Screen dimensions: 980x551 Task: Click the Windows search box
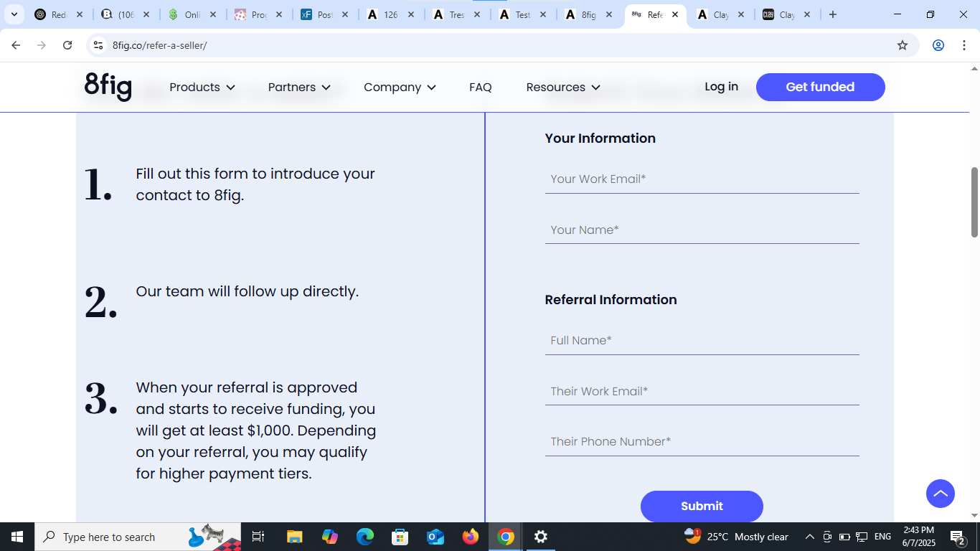138,537
